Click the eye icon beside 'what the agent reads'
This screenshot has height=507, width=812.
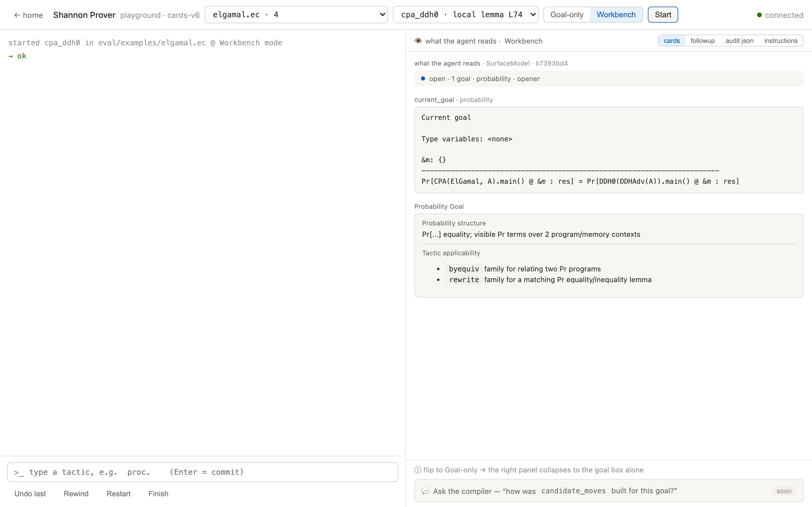[x=418, y=41]
